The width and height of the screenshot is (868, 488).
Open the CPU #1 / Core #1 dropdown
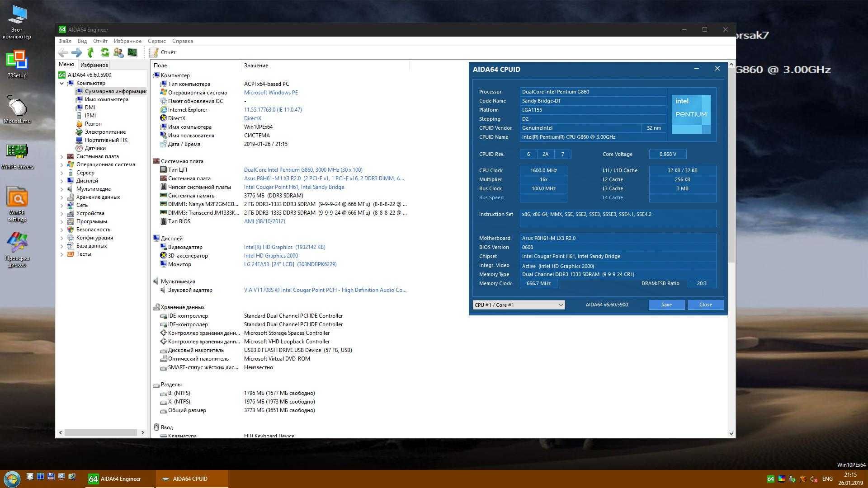pos(519,305)
